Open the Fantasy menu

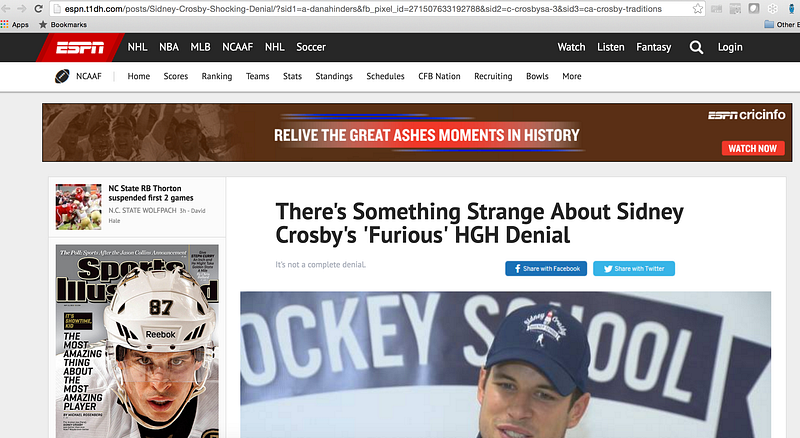pyautogui.click(x=654, y=47)
